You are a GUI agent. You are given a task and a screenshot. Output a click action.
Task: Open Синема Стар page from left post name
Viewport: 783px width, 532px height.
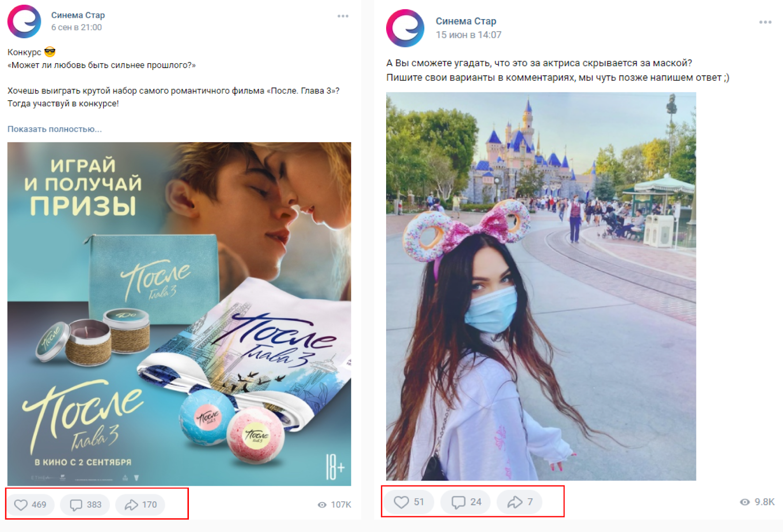tap(78, 15)
